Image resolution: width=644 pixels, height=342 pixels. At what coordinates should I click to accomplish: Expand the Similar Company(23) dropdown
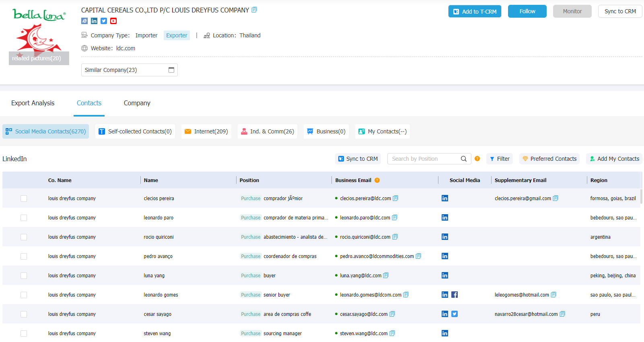coord(130,70)
